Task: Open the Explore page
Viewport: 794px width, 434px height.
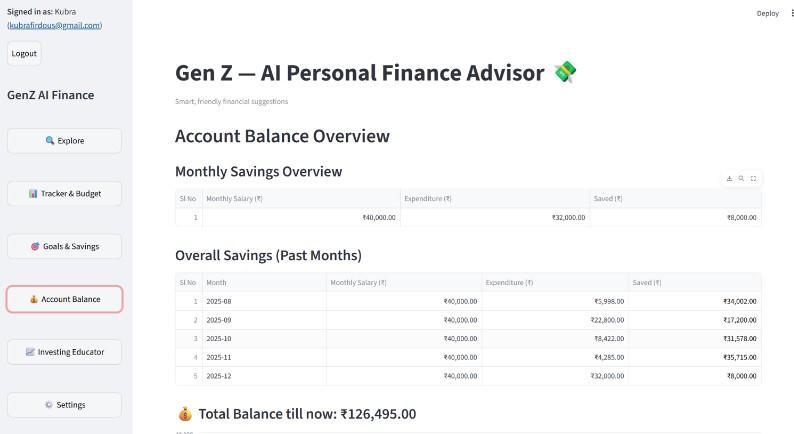Action: [x=64, y=141]
